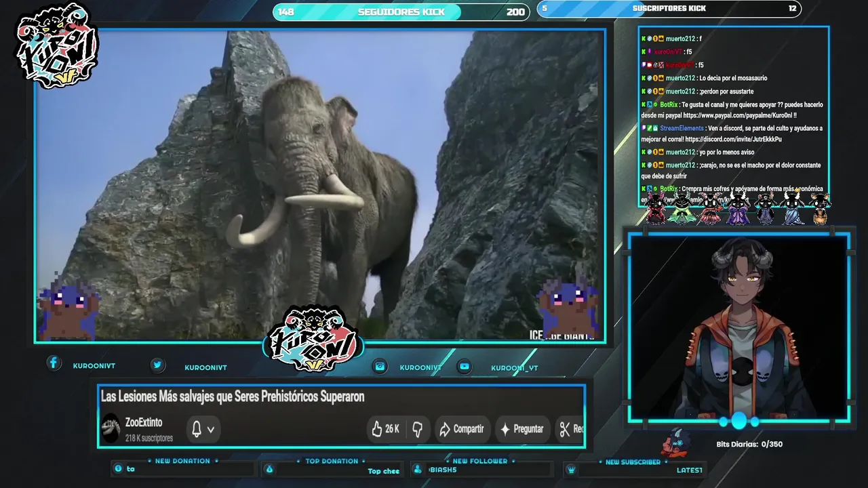This screenshot has height=488, width=868.
Task: Click the Top Donation 'Top chee' field
Action: click(x=338, y=470)
